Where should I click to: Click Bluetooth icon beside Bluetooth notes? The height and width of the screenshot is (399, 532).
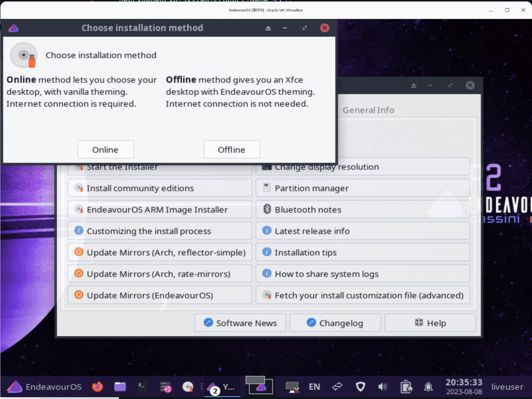click(267, 209)
